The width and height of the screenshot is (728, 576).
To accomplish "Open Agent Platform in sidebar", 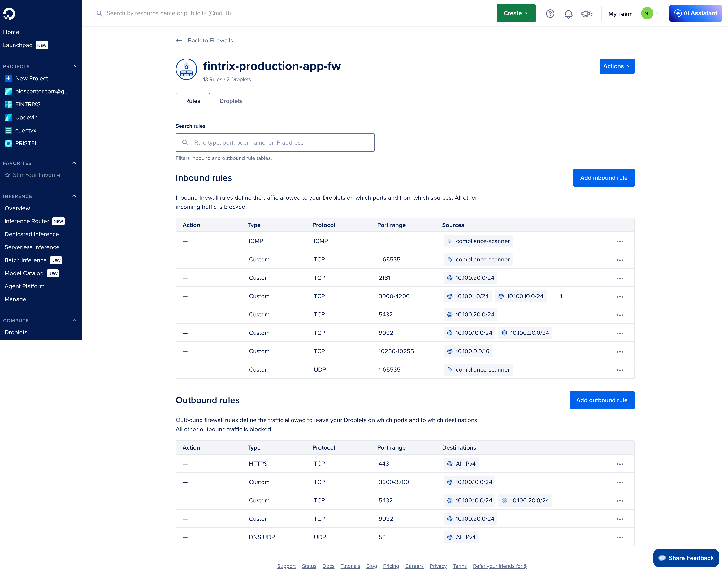I will pos(25,286).
